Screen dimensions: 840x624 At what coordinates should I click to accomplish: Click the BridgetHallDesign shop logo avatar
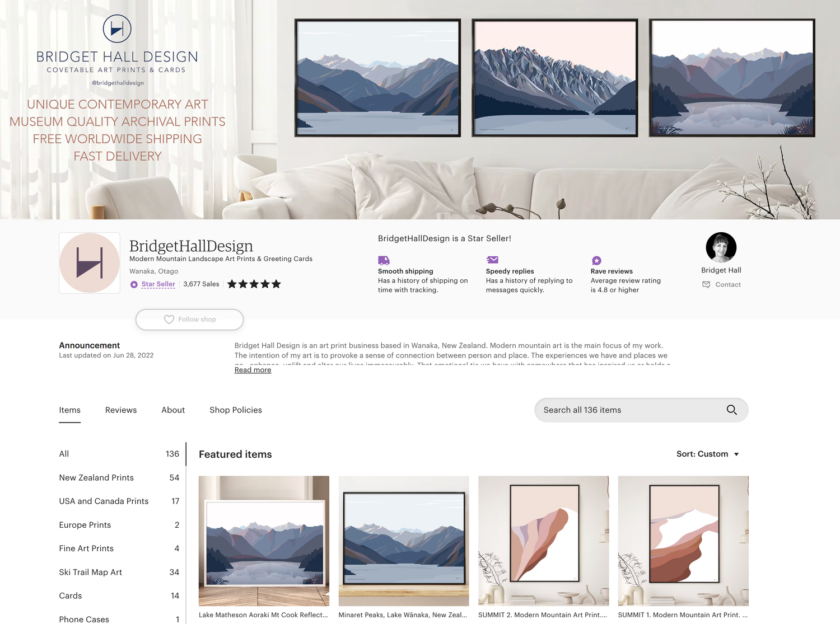click(90, 263)
